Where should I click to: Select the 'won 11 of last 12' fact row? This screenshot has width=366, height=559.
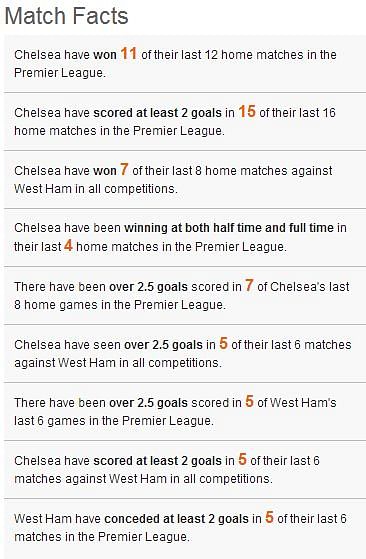185,64
